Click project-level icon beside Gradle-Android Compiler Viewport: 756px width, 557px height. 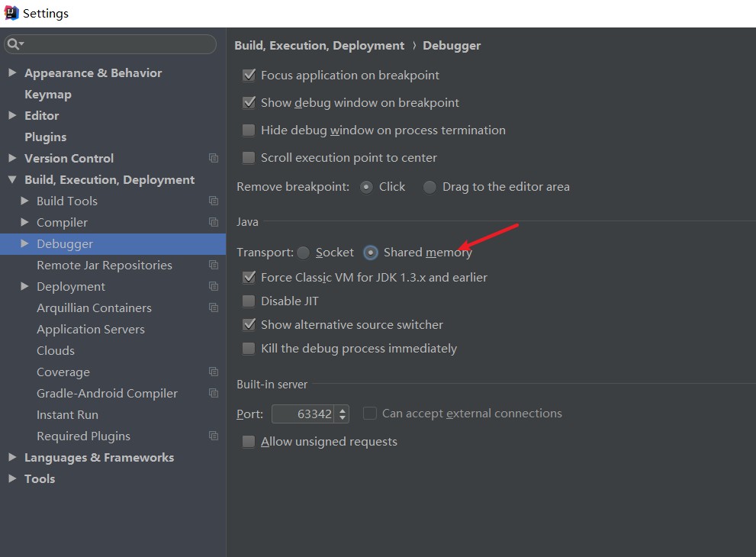click(214, 393)
